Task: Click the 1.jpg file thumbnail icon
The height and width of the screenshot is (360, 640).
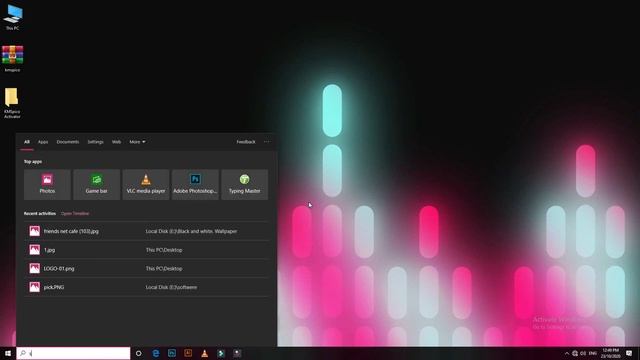Action: [35, 250]
